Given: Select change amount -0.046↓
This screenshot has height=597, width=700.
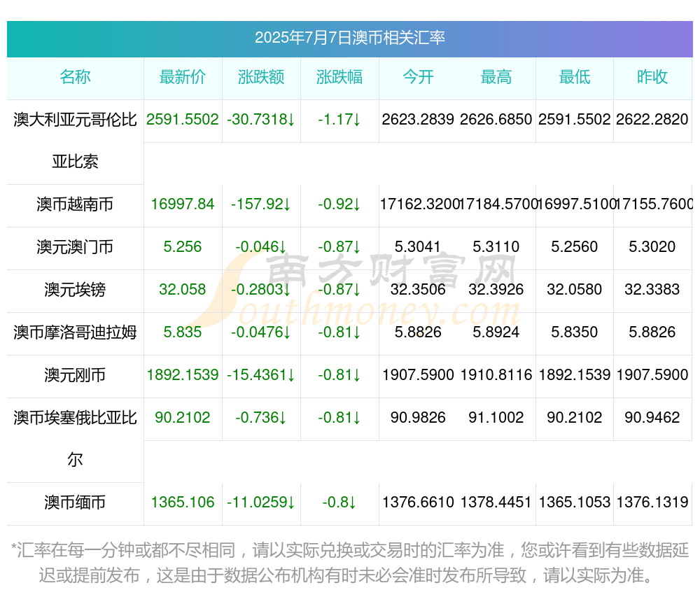Looking at the screenshot, I should click(x=261, y=246).
